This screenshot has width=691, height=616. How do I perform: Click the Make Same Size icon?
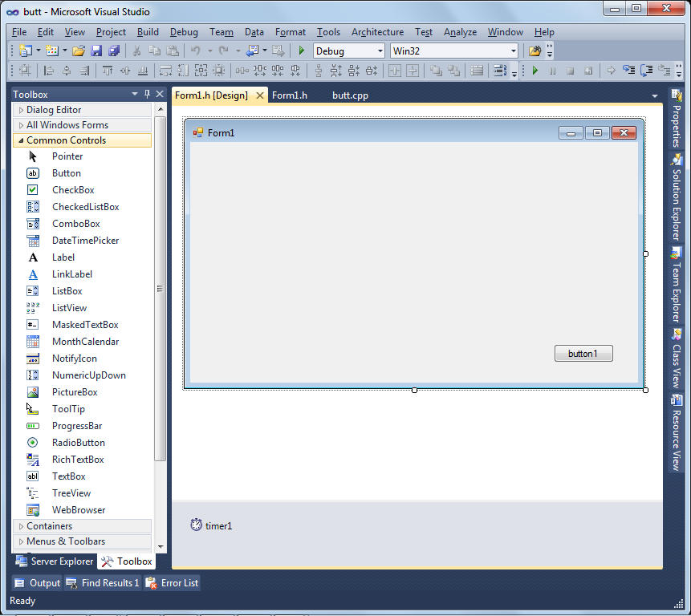pyautogui.click(x=201, y=71)
